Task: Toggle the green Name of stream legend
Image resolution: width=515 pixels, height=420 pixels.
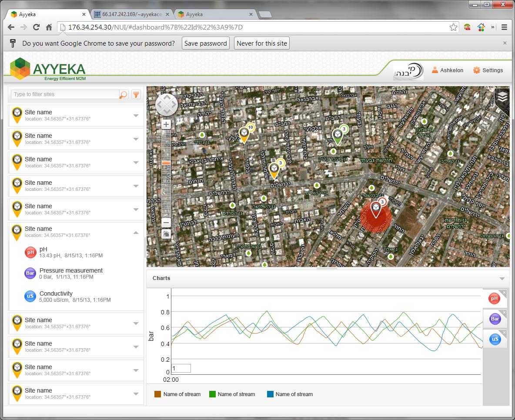Action: [x=232, y=394]
